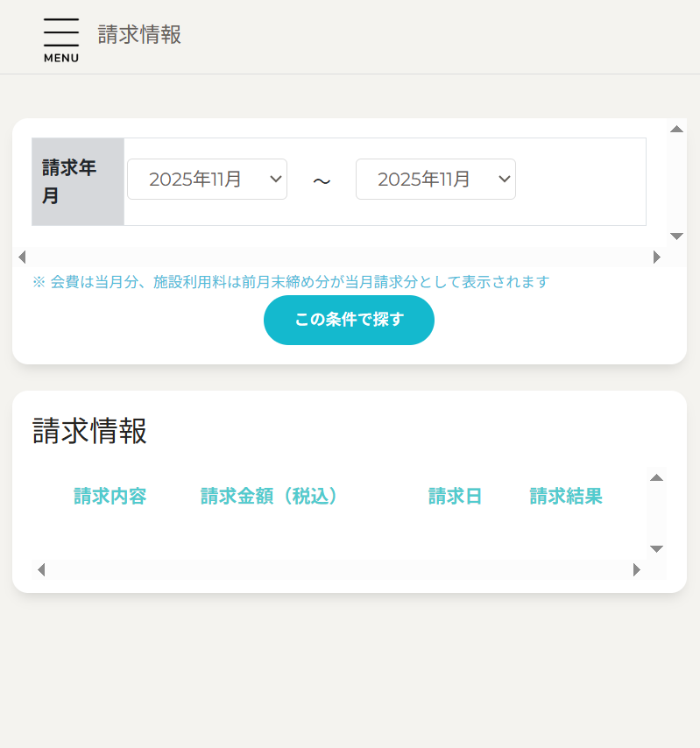Open the hamburger MENU icon
The image size is (700, 748).
coord(61,39)
